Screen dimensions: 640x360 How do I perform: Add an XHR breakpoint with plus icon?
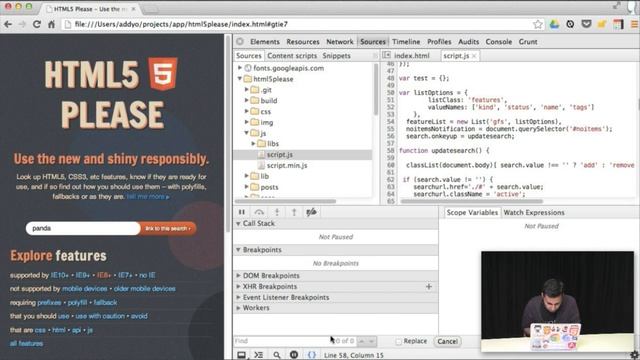[429, 287]
